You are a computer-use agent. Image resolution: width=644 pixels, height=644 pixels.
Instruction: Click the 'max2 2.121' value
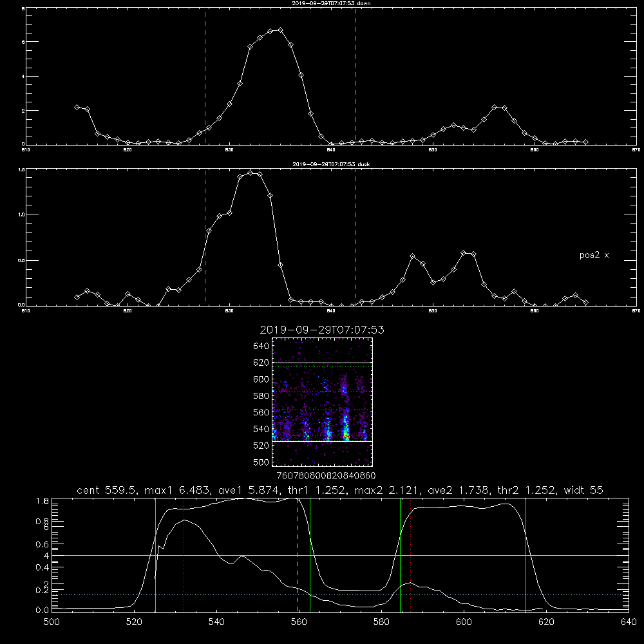pos(387,490)
